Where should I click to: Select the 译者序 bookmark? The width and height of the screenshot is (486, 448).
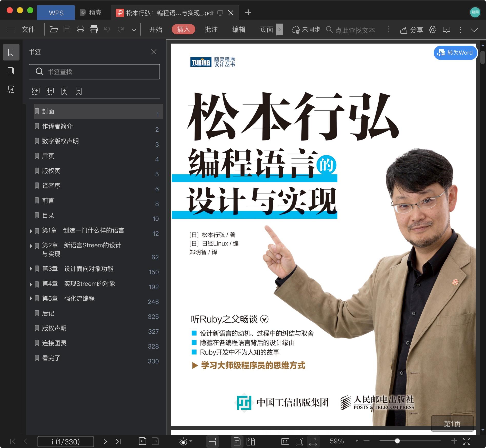pos(98,186)
